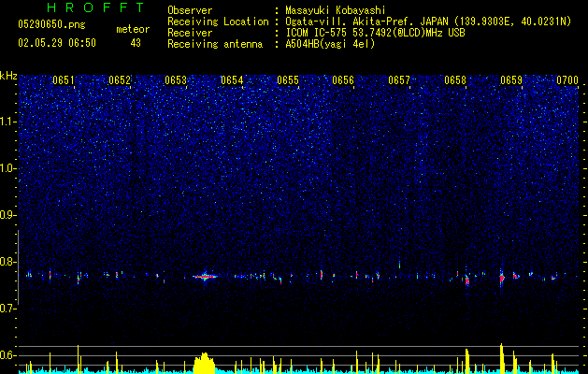
Task: Click the 0.7 frequency axis label
Action: click(x=8, y=309)
